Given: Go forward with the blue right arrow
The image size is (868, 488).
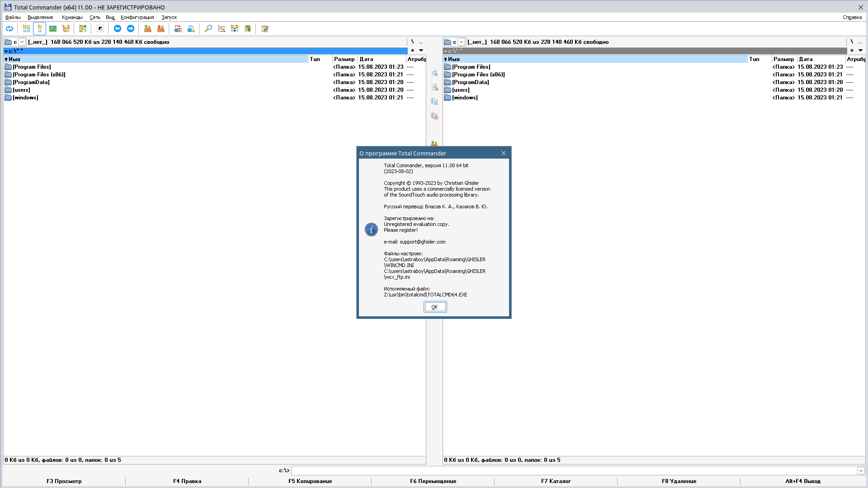Looking at the screenshot, I should pos(131,28).
